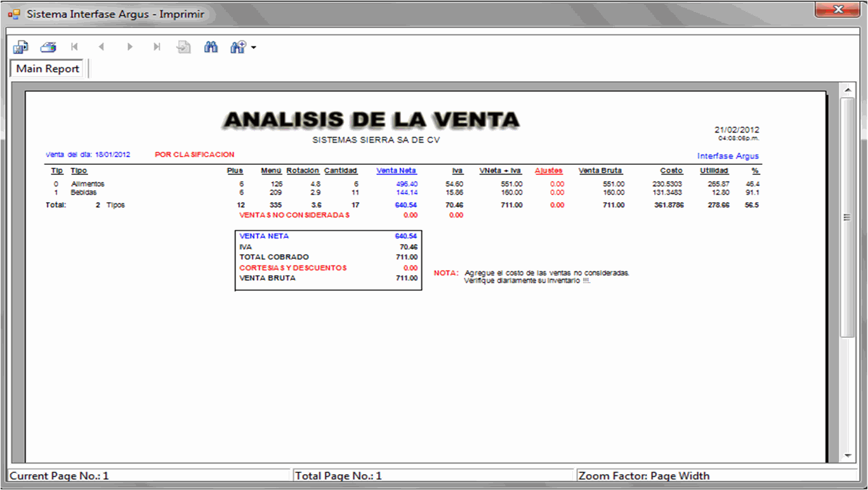Close the Imprimir window

pyautogui.click(x=838, y=10)
